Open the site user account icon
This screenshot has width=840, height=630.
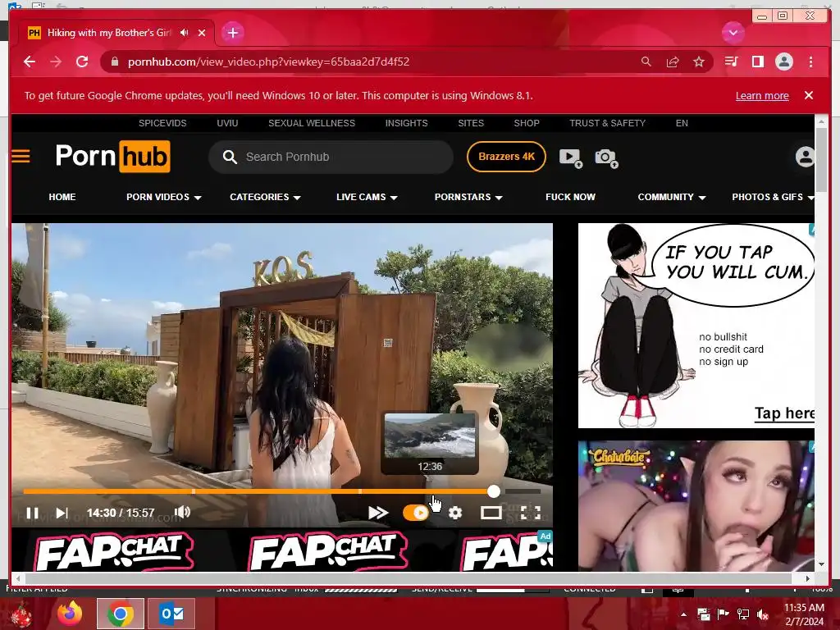(805, 157)
